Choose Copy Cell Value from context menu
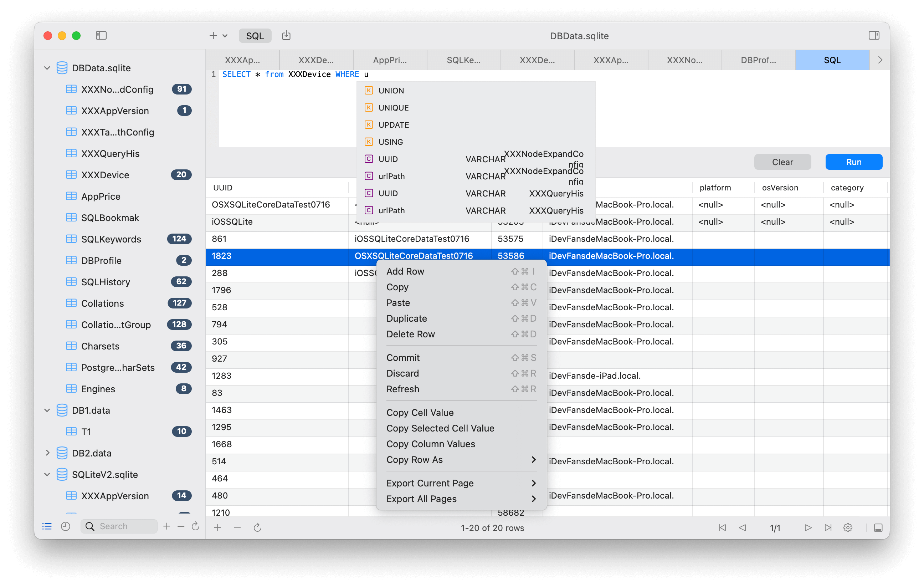Screen dimensions: 924x587 [x=420, y=412]
